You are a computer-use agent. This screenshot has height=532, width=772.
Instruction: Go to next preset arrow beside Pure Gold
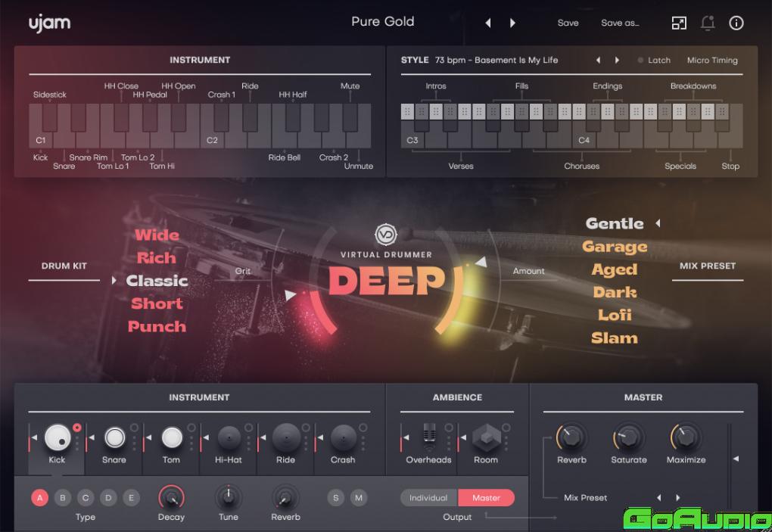click(x=512, y=23)
